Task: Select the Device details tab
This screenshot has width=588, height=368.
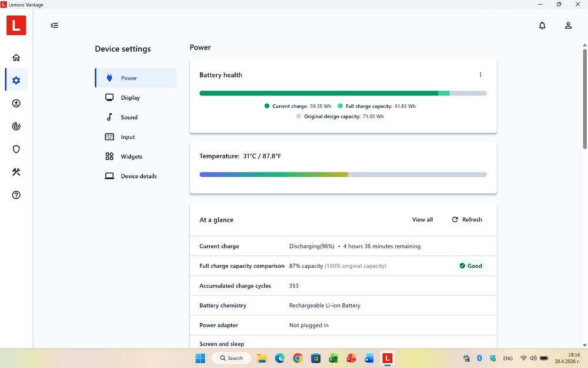Action: coord(136,176)
